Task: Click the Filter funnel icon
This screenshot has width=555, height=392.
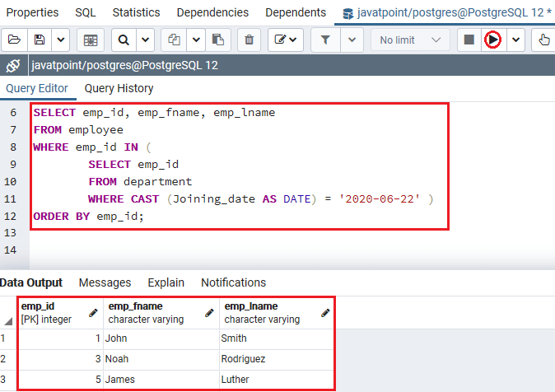Action: pos(326,40)
